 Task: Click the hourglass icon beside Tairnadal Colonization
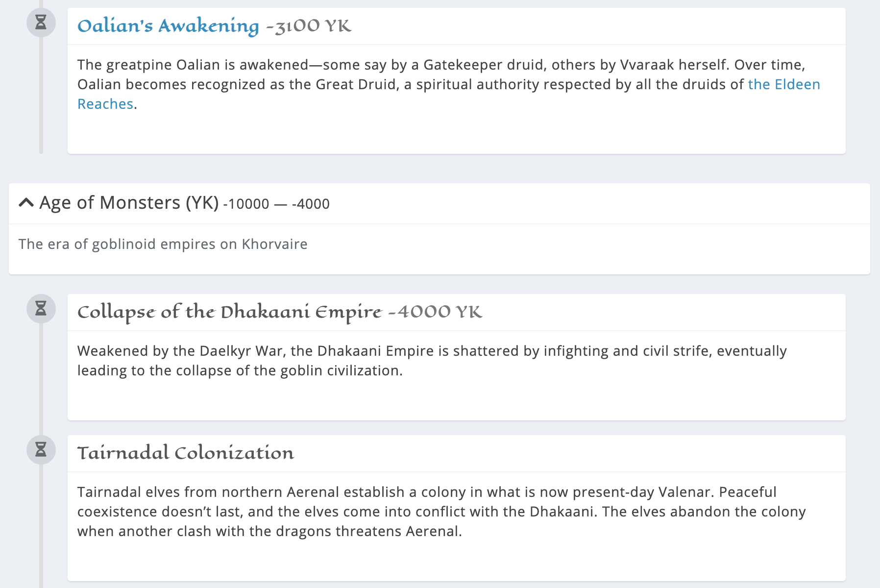[x=41, y=450]
